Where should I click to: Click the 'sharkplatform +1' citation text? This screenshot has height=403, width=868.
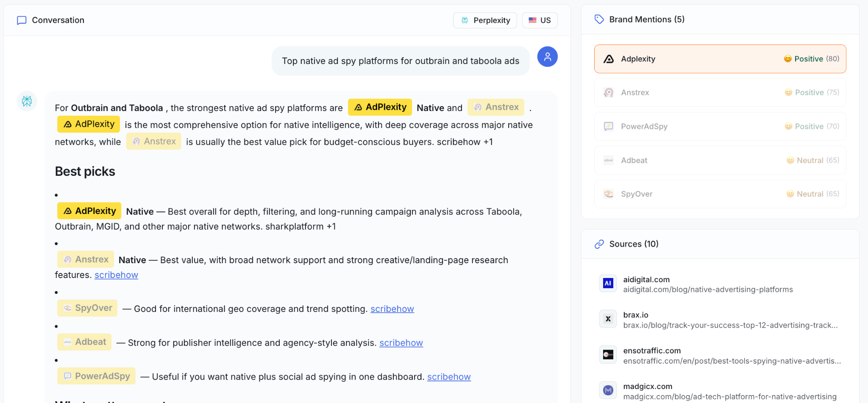(x=300, y=227)
